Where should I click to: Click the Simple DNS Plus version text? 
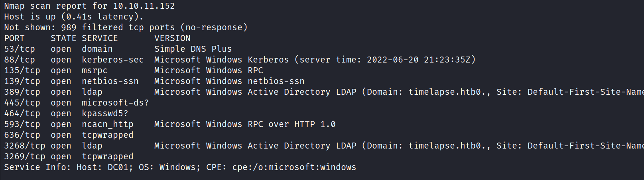pos(193,49)
